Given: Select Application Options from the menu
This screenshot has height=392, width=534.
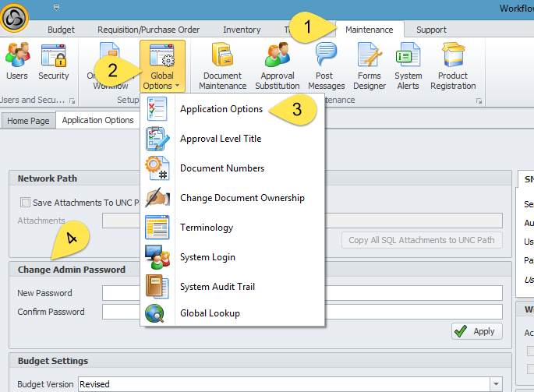Looking at the screenshot, I should point(221,109).
